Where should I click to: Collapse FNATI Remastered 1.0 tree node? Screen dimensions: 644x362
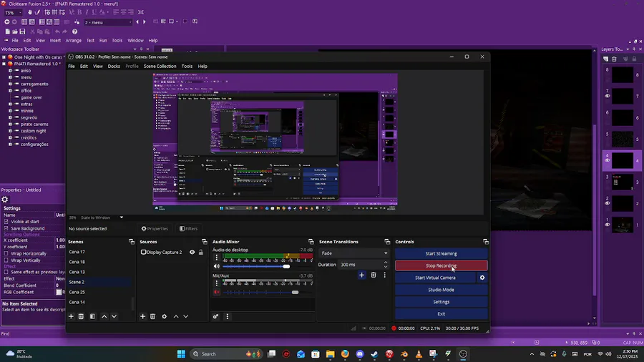click(x=4, y=64)
